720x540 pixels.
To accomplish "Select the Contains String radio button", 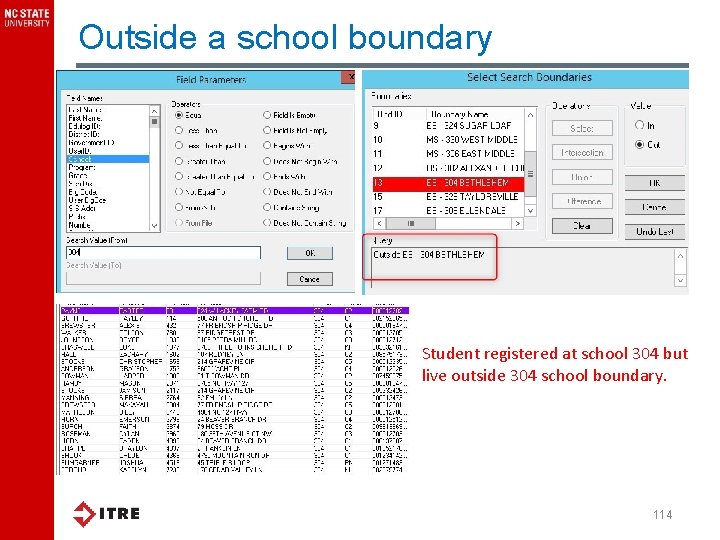I will [x=267, y=208].
